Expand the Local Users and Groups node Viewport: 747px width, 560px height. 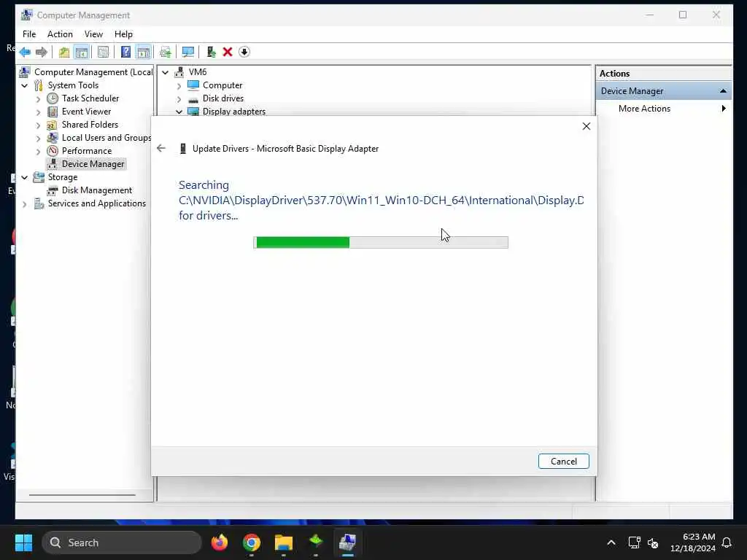coord(39,139)
